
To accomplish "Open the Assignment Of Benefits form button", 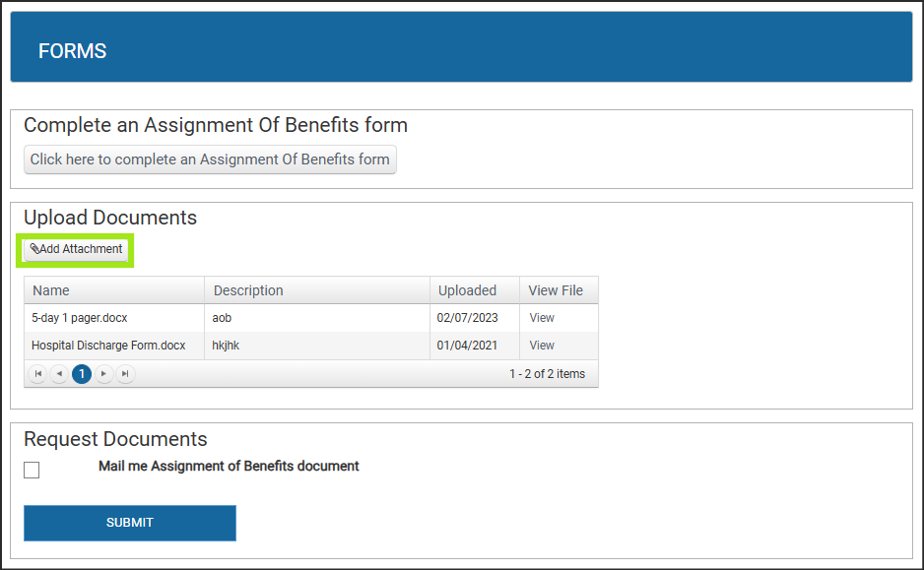I will coord(210,159).
